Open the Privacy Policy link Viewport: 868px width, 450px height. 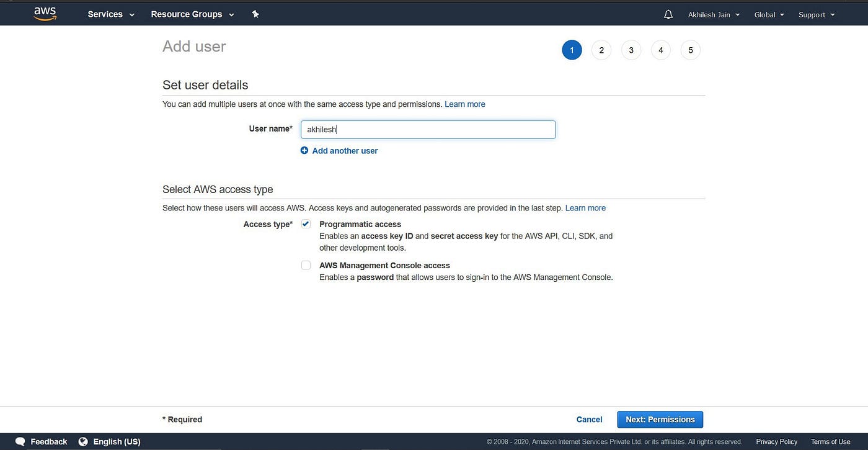777,442
